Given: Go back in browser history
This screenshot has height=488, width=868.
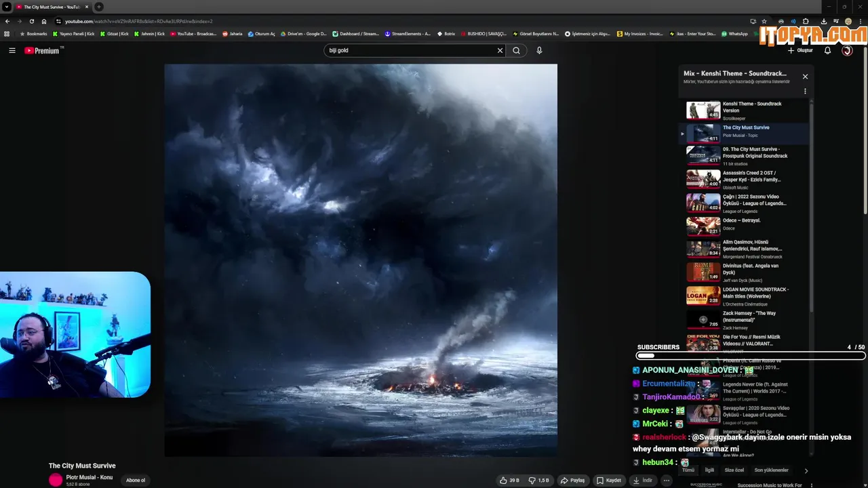Looking at the screenshot, I should click(7, 21).
